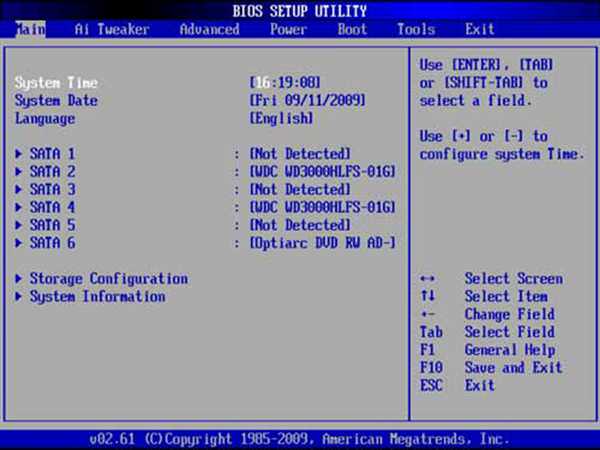Select the Exit tab
The width and height of the screenshot is (600, 450).
tap(480, 29)
